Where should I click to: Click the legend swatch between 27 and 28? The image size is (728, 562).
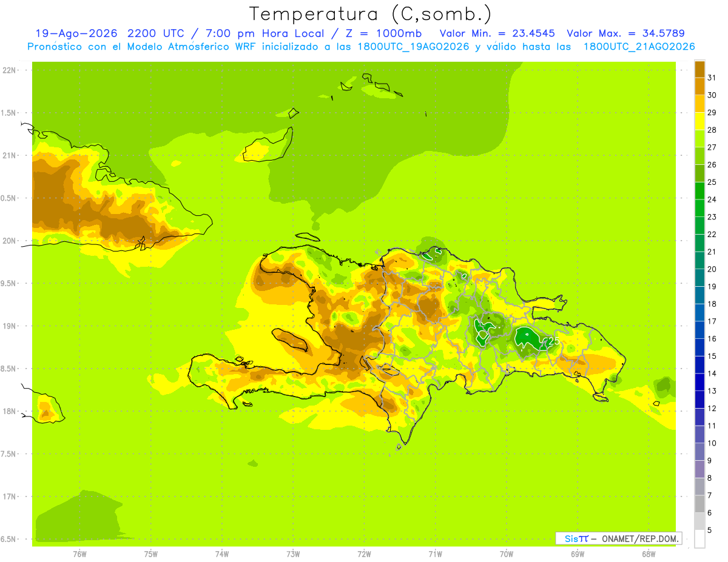[x=699, y=138]
